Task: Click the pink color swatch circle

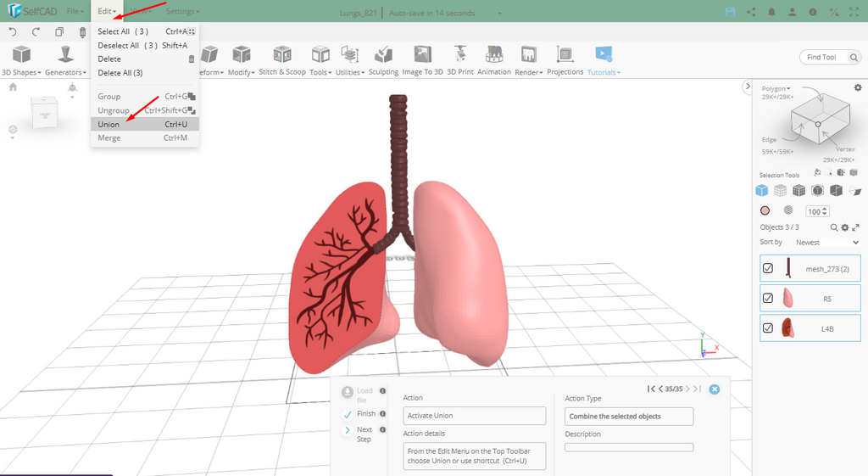Action: pyautogui.click(x=765, y=210)
